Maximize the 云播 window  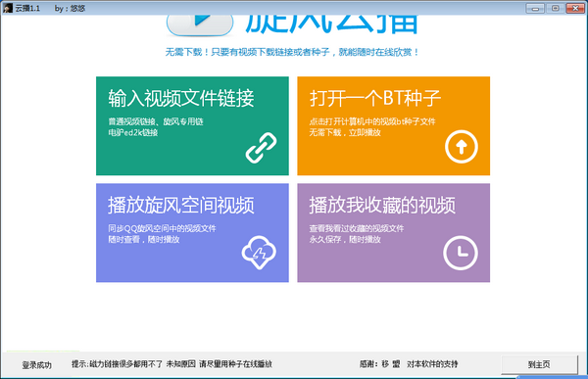[556, 8]
